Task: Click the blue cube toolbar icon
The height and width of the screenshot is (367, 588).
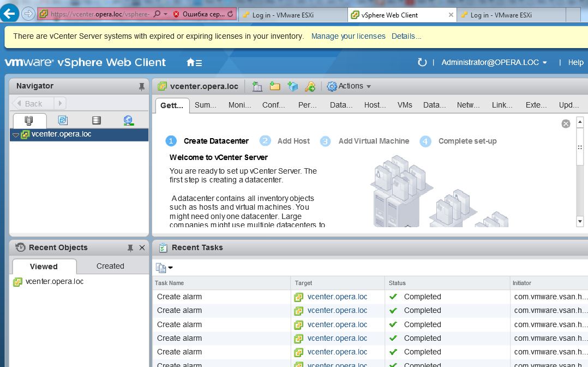Action: 293,86
